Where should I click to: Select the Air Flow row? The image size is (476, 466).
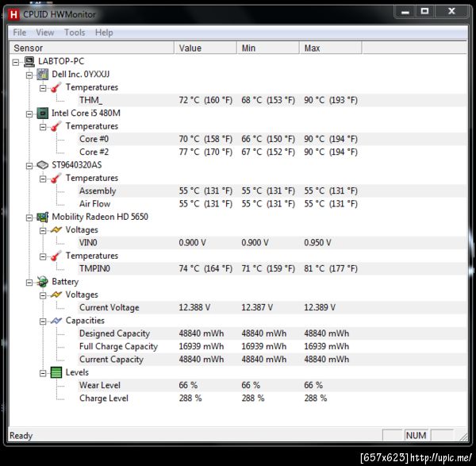tap(271, 204)
